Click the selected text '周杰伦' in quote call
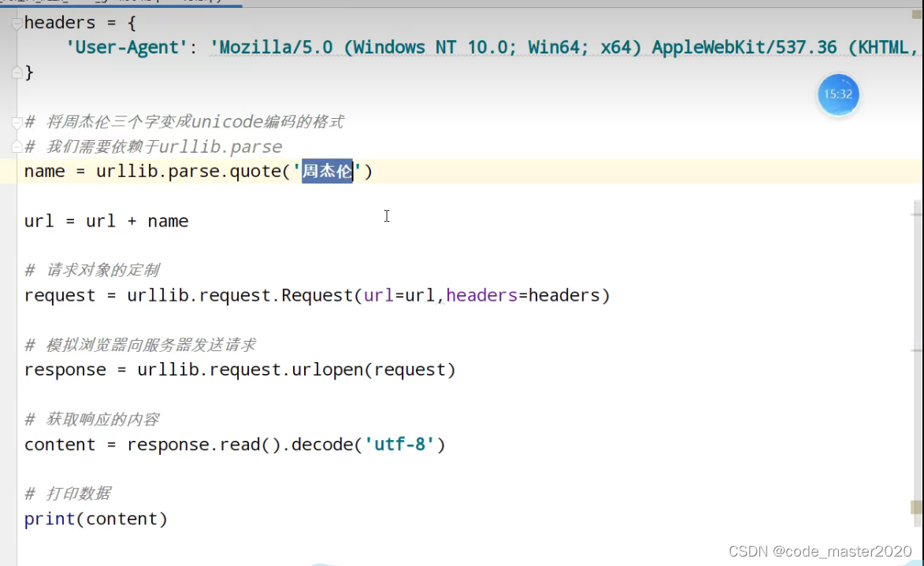 327,172
